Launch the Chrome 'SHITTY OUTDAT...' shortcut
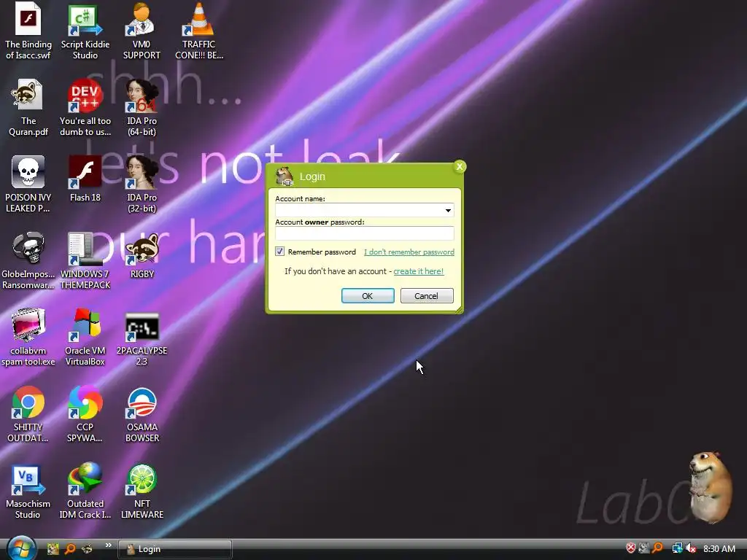The height and width of the screenshot is (560, 747). coord(28,414)
